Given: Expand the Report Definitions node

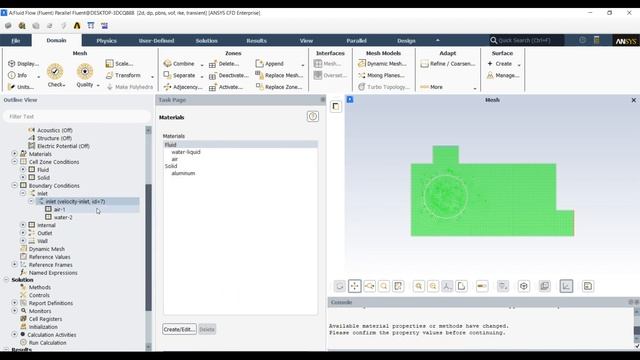Looking at the screenshot, I should [14, 303].
